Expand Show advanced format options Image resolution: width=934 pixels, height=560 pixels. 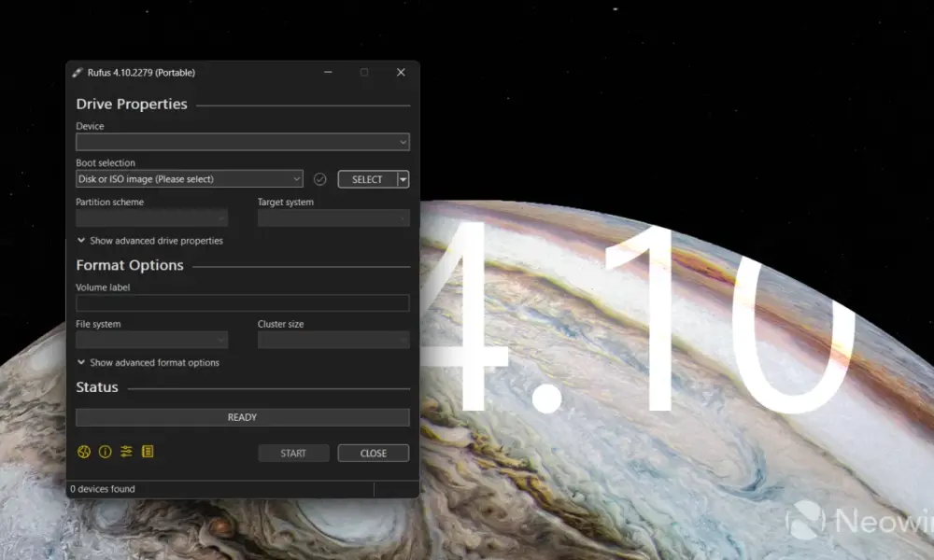(148, 363)
